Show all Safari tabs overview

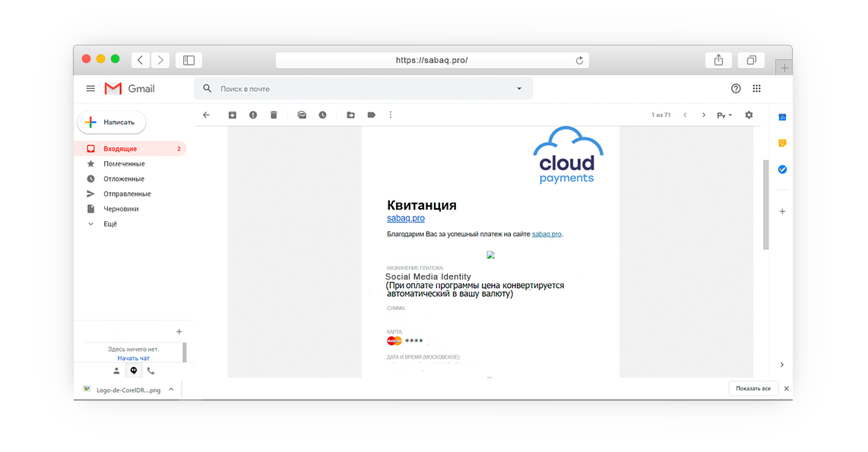click(x=751, y=60)
